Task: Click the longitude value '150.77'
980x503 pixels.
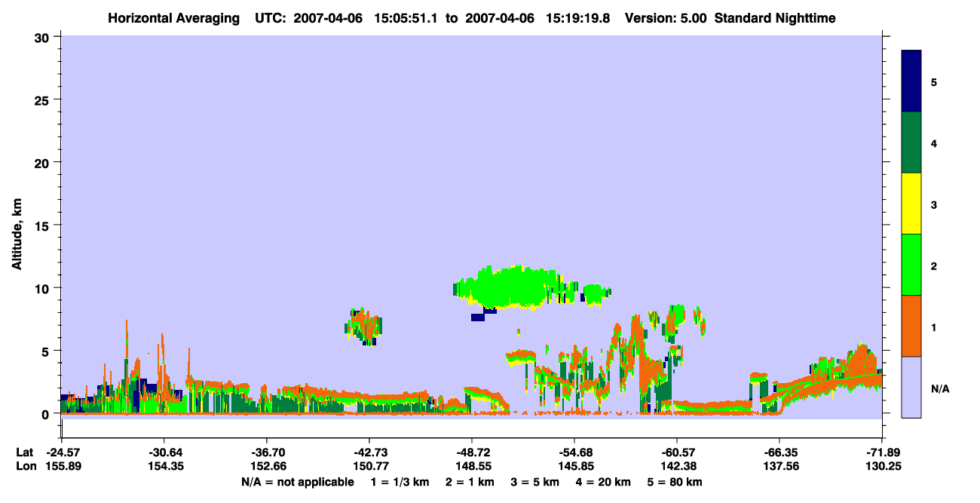Action: click(369, 466)
